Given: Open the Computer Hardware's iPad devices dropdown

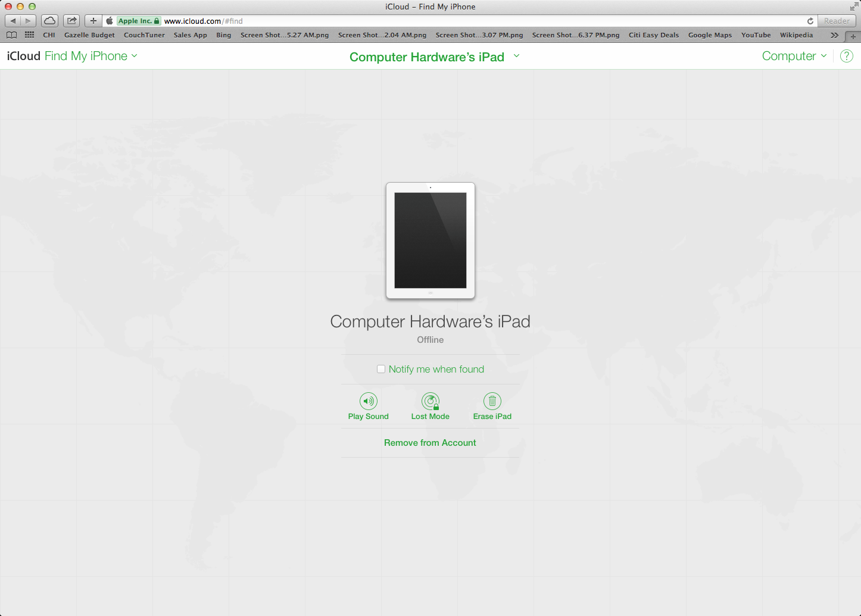Looking at the screenshot, I should 435,57.
